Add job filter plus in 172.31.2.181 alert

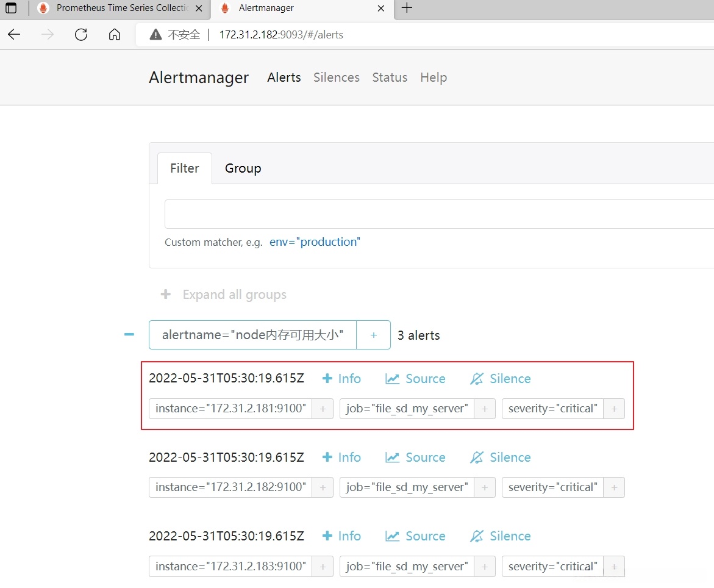click(x=485, y=409)
